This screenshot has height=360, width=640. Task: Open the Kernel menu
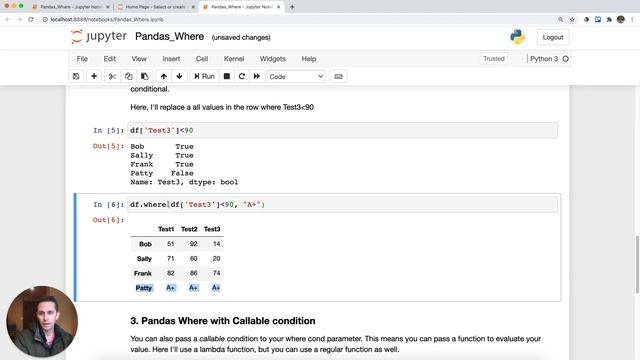coord(234,59)
